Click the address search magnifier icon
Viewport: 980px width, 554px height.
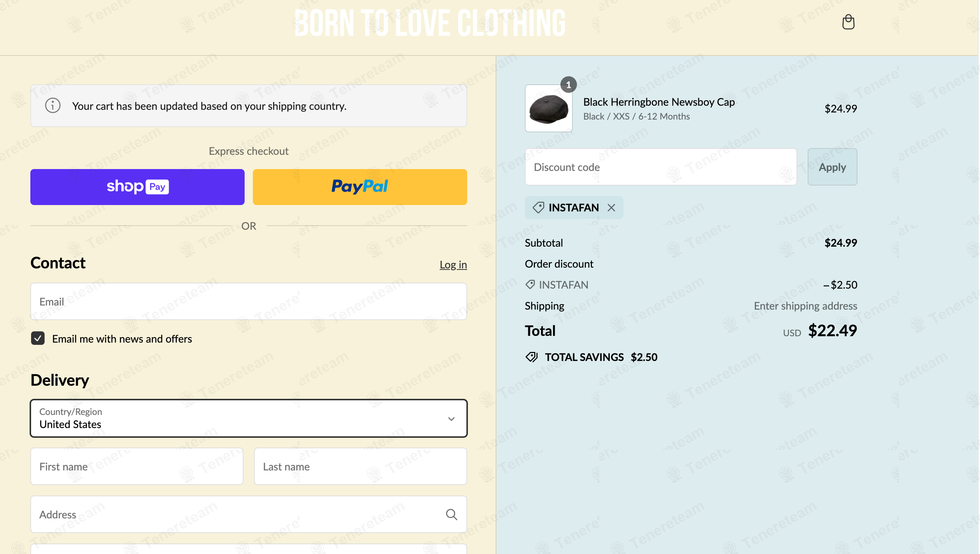click(x=451, y=514)
